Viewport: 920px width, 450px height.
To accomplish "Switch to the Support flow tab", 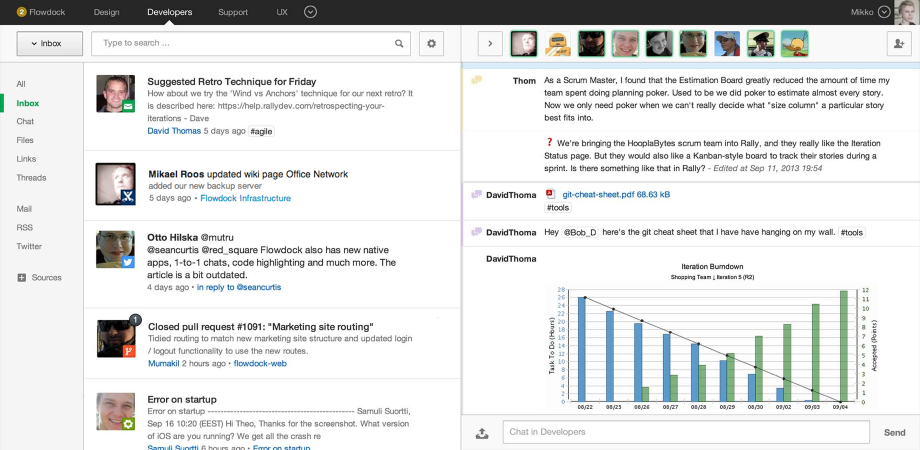I will pyautogui.click(x=233, y=12).
